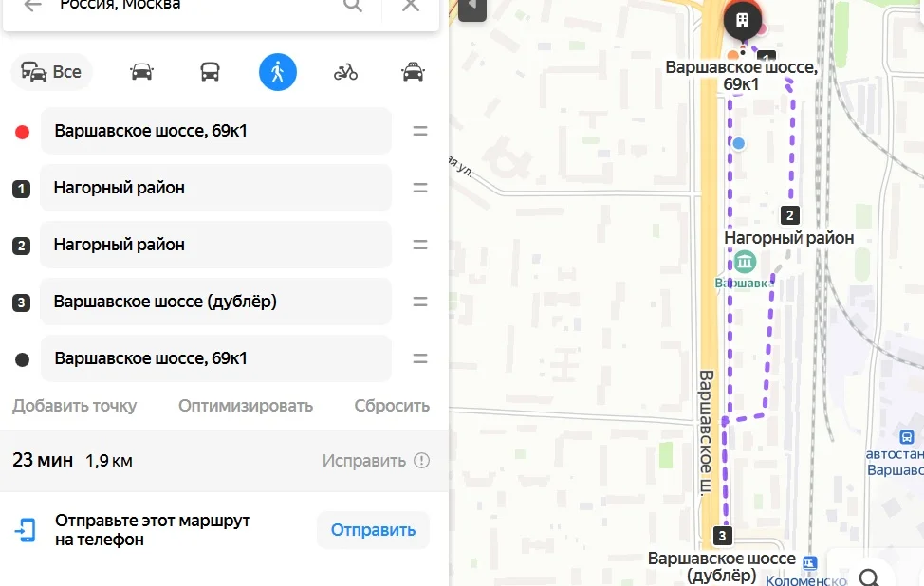The width and height of the screenshot is (924, 586).
Task: Collapse the side panel with arrow button
Action: pyautogui.click(x=472, y=7)
